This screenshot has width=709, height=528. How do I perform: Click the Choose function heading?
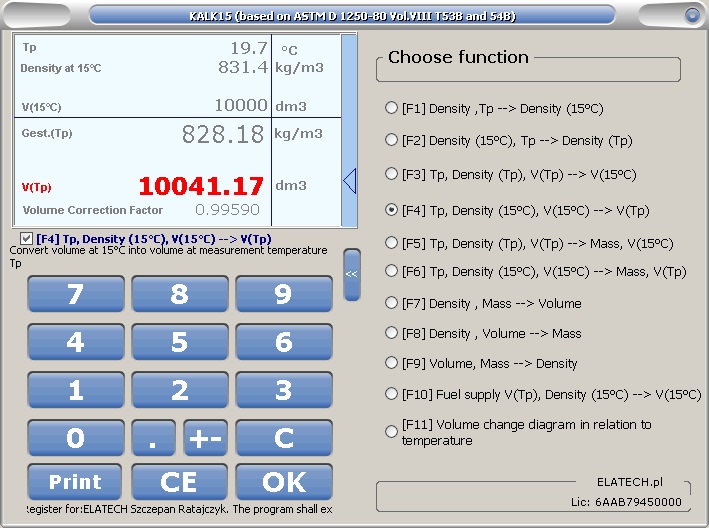tap(458, 57)
